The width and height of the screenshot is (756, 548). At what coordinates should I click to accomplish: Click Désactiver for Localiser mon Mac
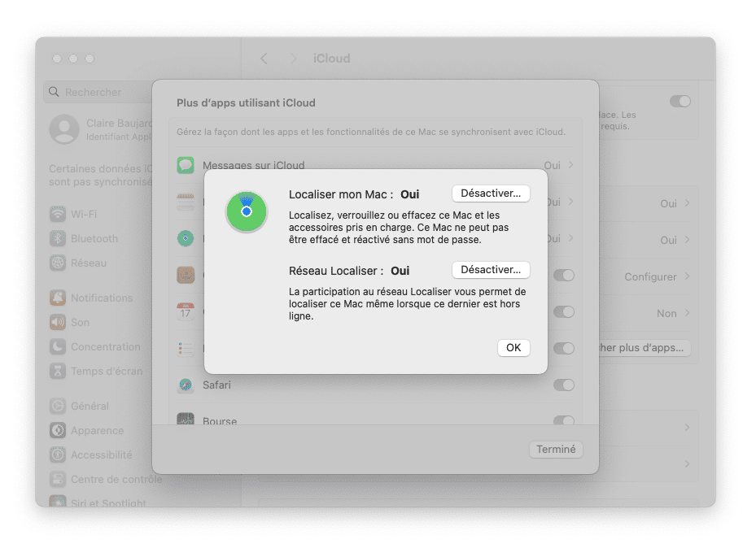coord(491,193)
